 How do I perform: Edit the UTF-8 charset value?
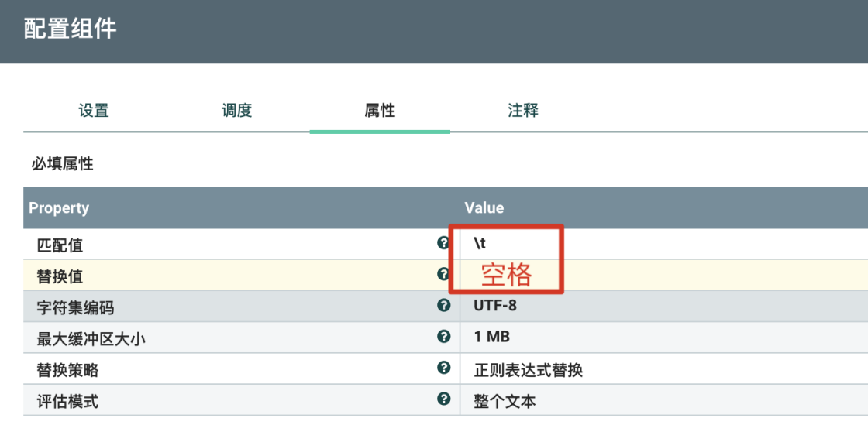click(x=496, y=306)
